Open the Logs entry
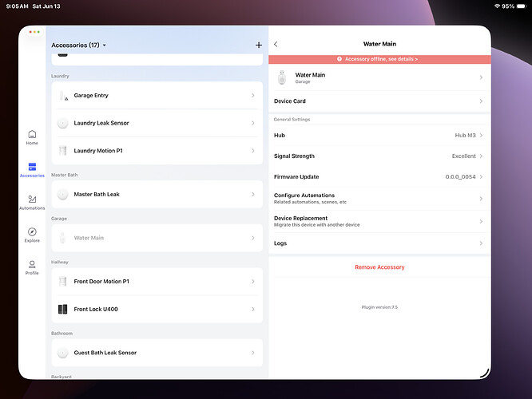The image size is (532, 399). 379,243
